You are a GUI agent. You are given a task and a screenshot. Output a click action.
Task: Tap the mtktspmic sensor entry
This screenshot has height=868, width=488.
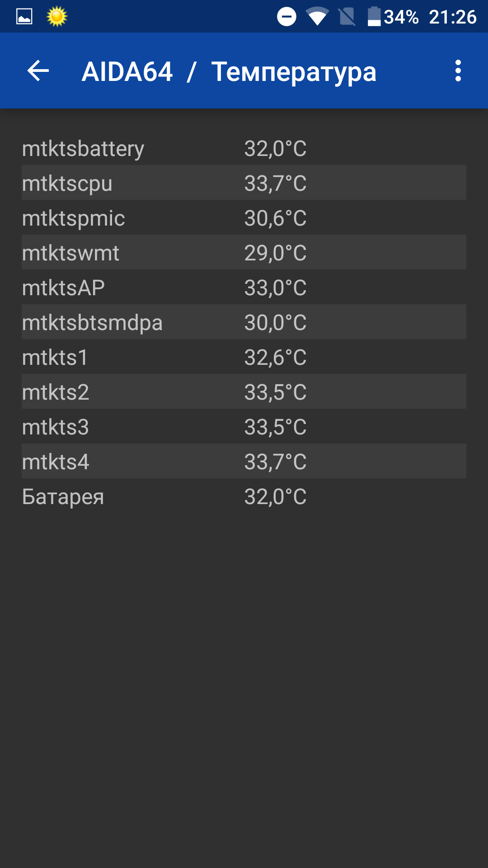pyautogui.click(x=244, y=218)
